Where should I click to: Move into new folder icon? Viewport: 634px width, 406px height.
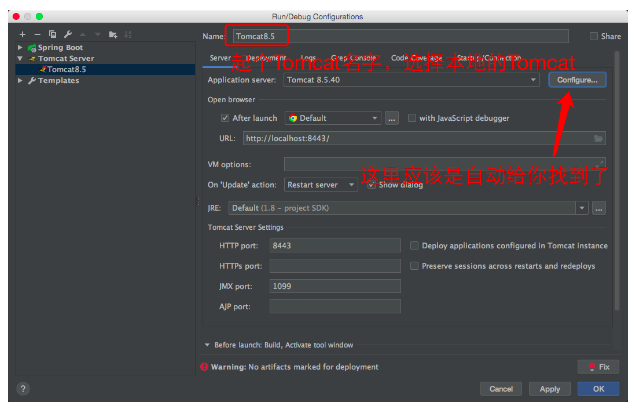[113, 35]
